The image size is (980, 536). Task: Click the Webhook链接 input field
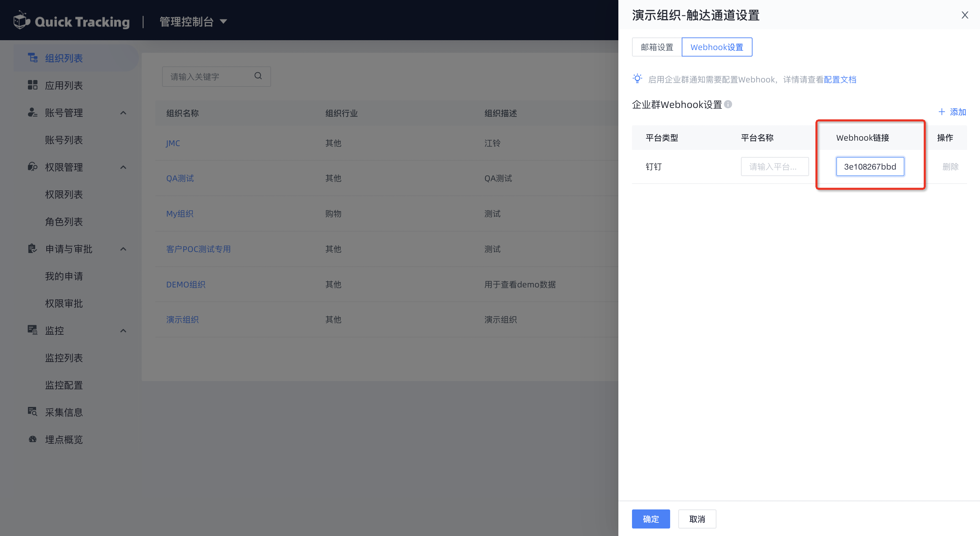coord(870,167)
